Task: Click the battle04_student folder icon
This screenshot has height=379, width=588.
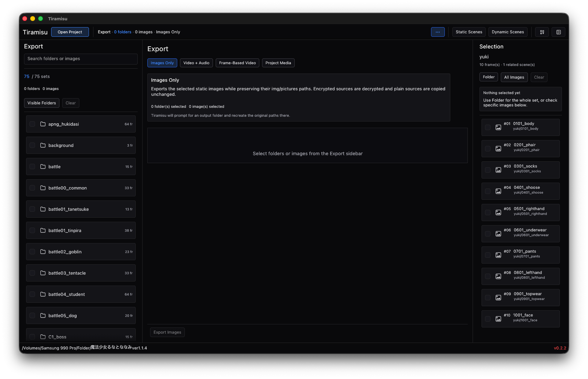Action: (43, 295)
